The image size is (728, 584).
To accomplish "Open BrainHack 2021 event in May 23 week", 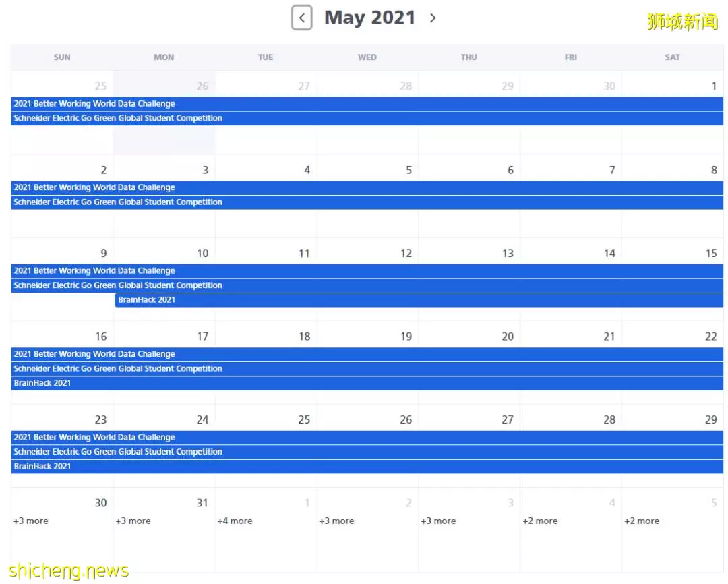I will [x=367, y=466].
